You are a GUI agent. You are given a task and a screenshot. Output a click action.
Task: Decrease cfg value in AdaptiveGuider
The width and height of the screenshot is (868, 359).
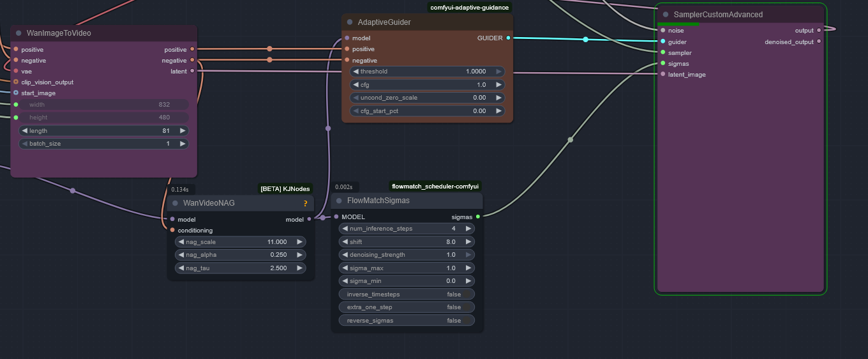click(356, 84)
